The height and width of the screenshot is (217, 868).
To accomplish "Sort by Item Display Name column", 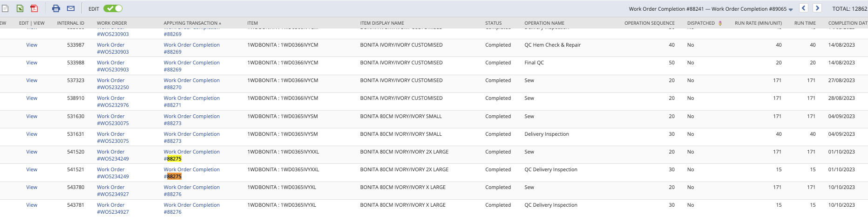I will [382, 23].
